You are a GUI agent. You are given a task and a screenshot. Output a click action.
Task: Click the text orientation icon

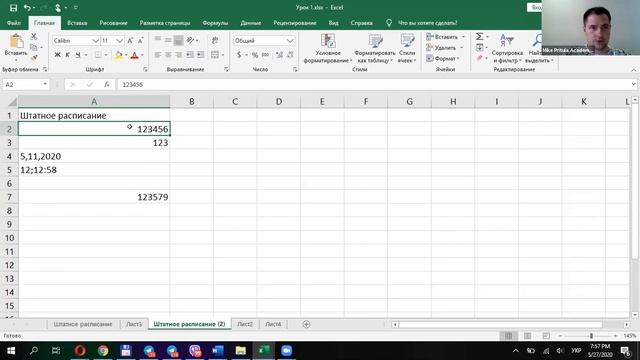click(x=190, y=40)
